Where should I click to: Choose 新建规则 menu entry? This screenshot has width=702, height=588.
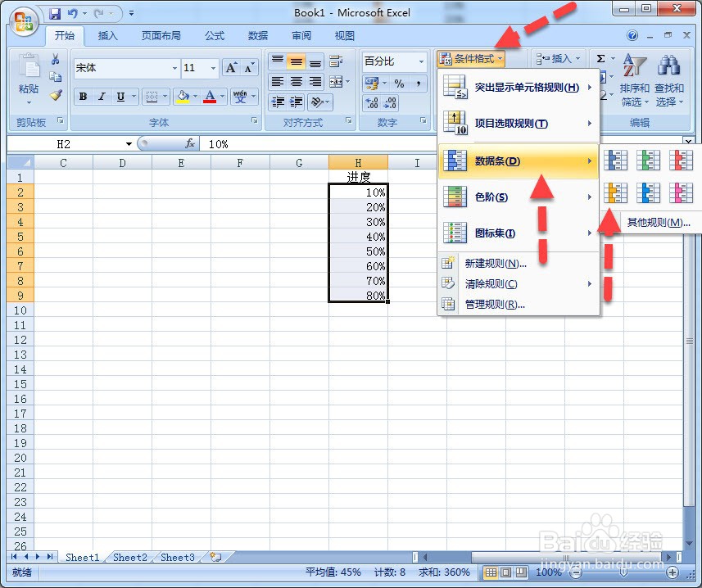(x=518, y=263)
